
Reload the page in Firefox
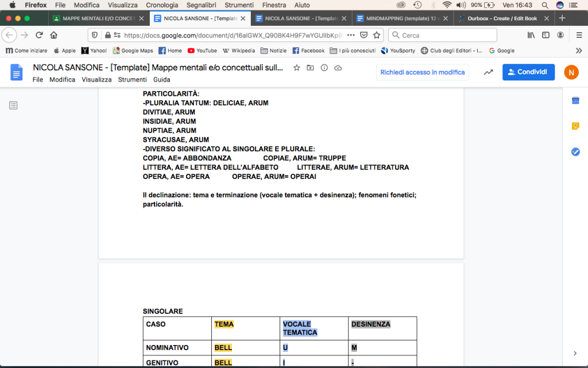point(39,34)
